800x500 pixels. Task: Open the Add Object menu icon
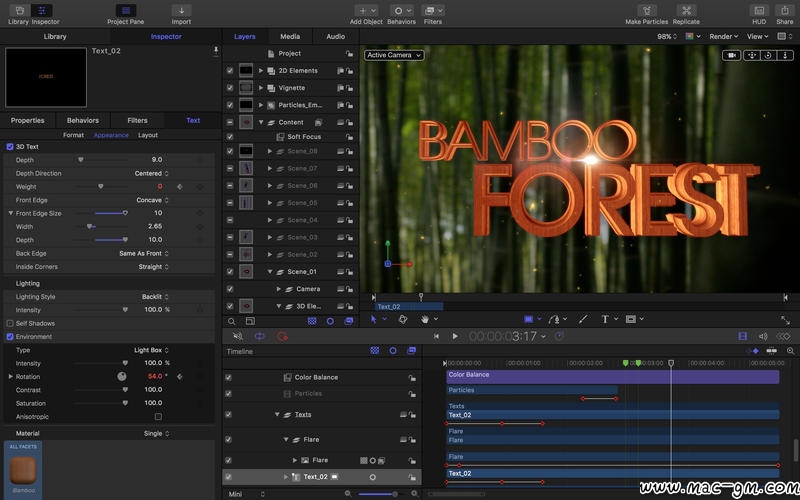click(x=366, y=10)
